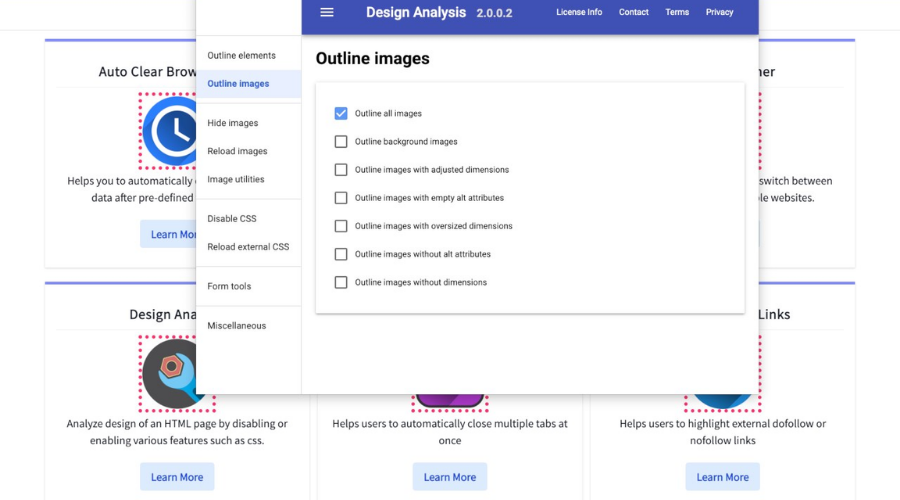Enable Outline images with oversized dimensions
The height and width of the screenshot is (500, 900).
[341, 226]
